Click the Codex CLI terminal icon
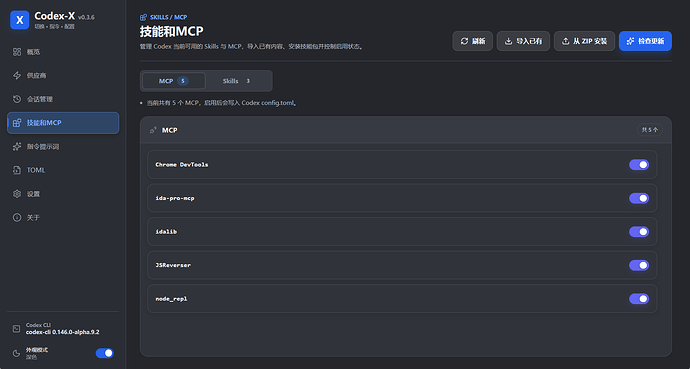The height and width of the screenshot is (369, 690). 16,329
